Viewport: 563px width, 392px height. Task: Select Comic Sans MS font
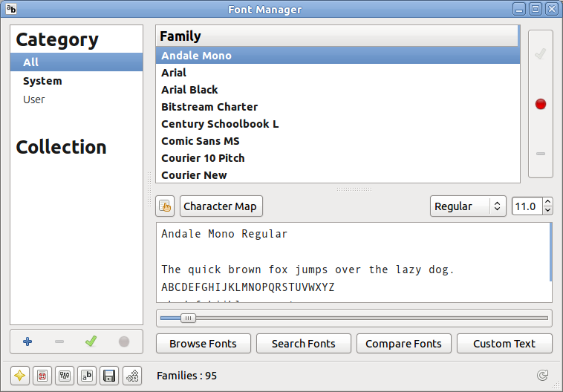coord(338,141)
